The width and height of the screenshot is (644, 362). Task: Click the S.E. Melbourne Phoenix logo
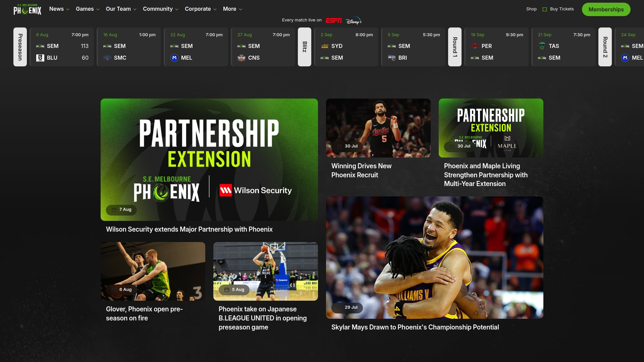(x=28, y=9)
